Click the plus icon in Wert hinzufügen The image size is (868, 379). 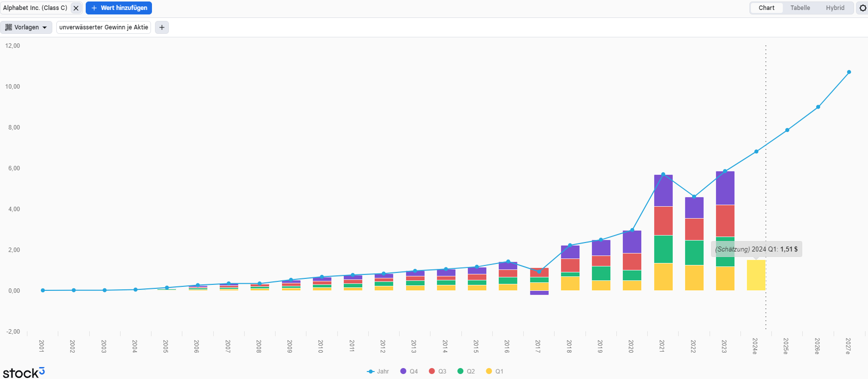94,8
